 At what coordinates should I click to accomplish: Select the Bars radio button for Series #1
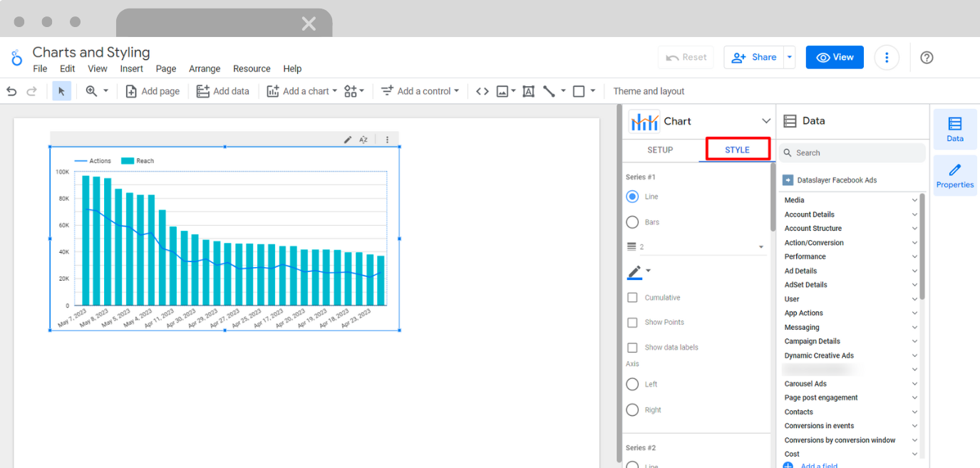[x=632, y=222]
